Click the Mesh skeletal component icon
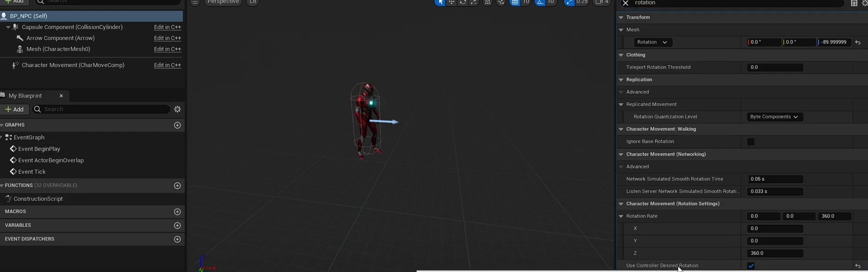 (20, 49)
